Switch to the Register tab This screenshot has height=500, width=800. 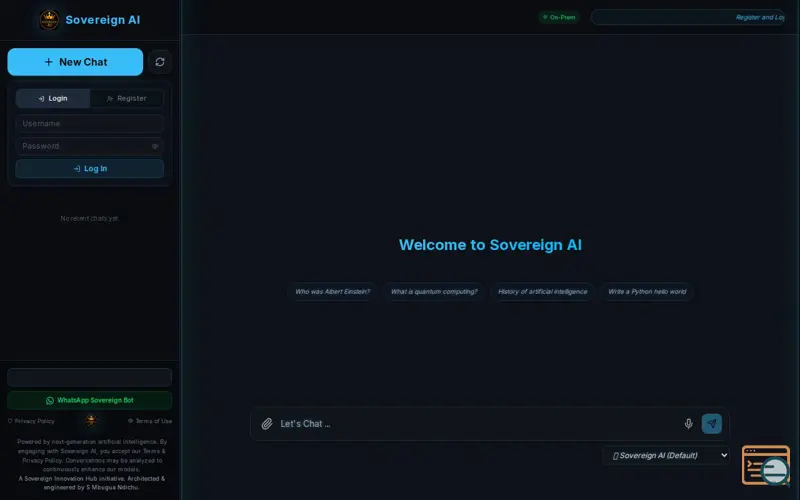point(127,98)
